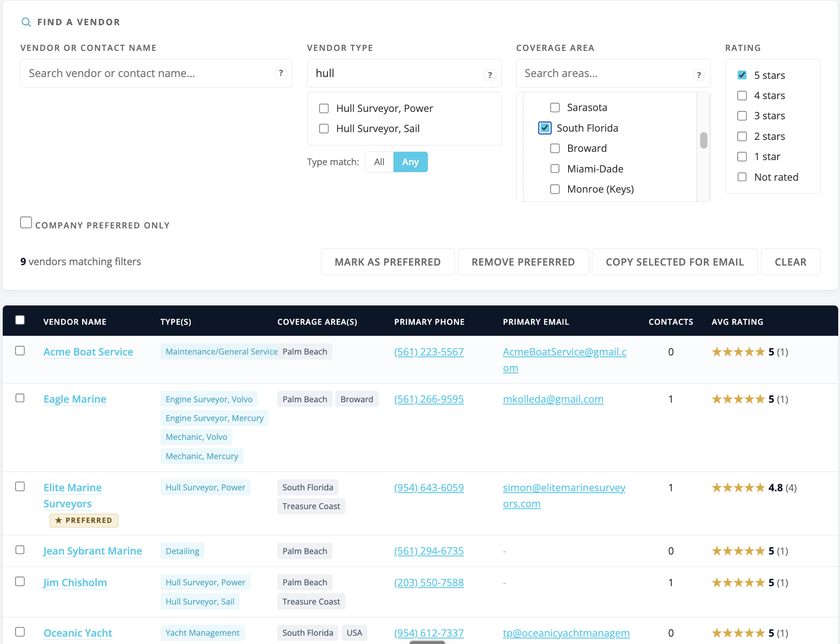This screenshot has width=840, height=644.
Task: Check the Sarasota coverage area
Action: coord(555,107)
